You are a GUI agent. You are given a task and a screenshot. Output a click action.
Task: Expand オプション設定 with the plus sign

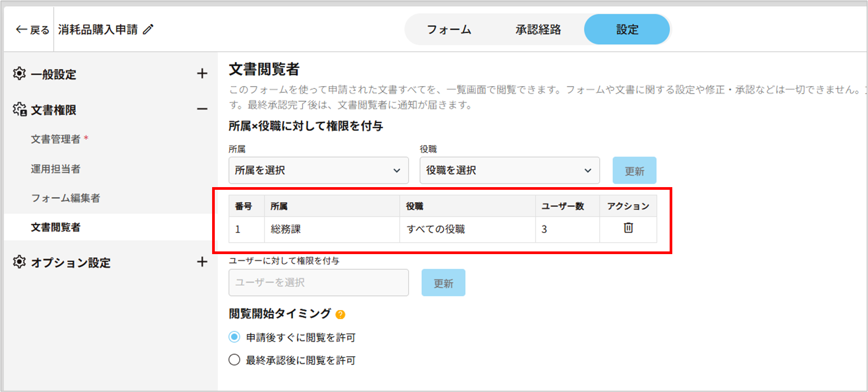pyautogui.click(x=202, y=262)
